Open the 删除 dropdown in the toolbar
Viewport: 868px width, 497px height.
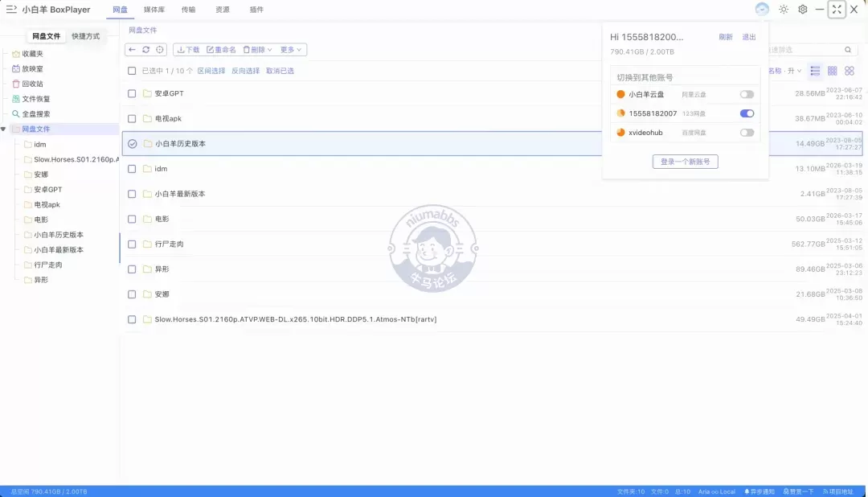[257, 49]
